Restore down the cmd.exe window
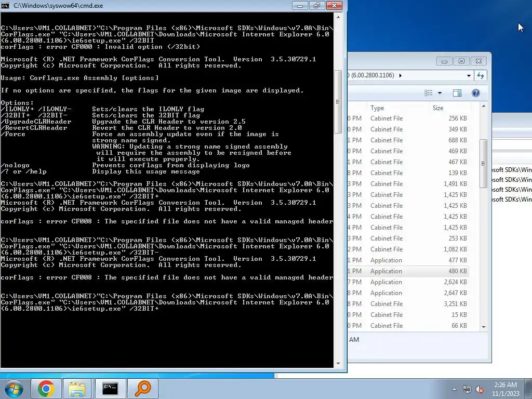Viewport: 532px width, 399px height. pyautogui.click(x=317, y=5)
